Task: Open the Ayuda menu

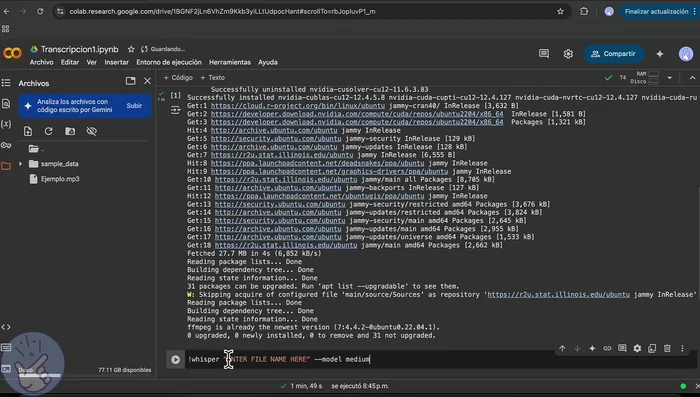Action: tap(268, 62)
